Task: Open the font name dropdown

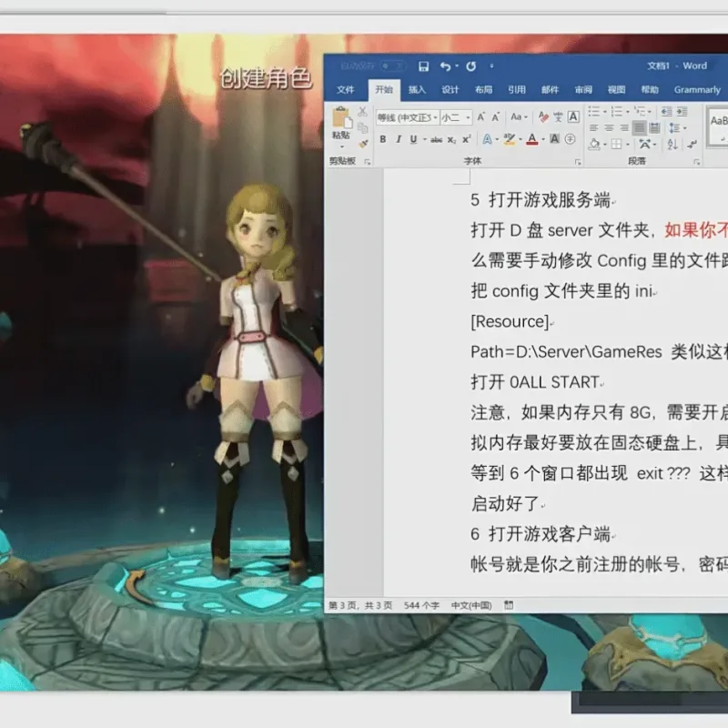Action: (x=407, y=117)
